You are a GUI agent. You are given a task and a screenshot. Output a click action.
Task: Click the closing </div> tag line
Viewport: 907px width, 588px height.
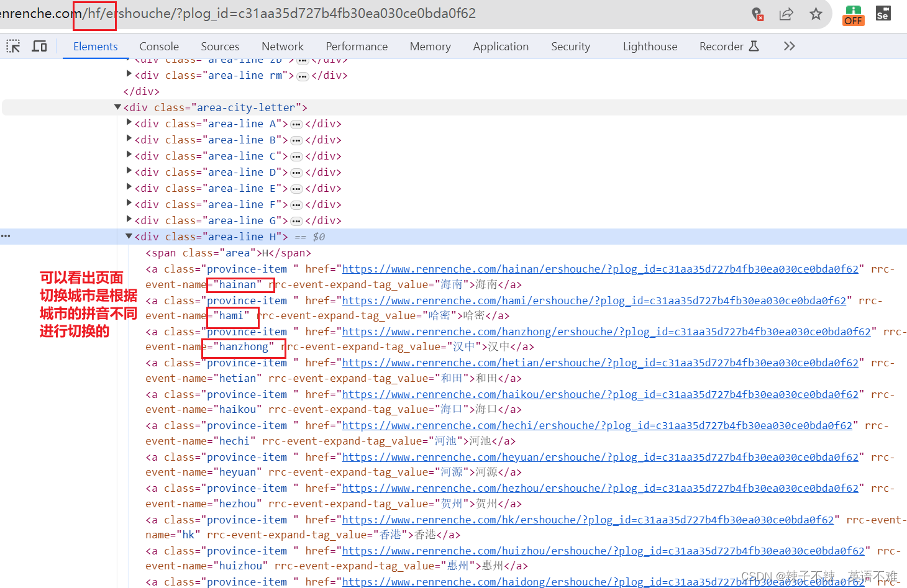pyautogui.click(x=141, y=91)
